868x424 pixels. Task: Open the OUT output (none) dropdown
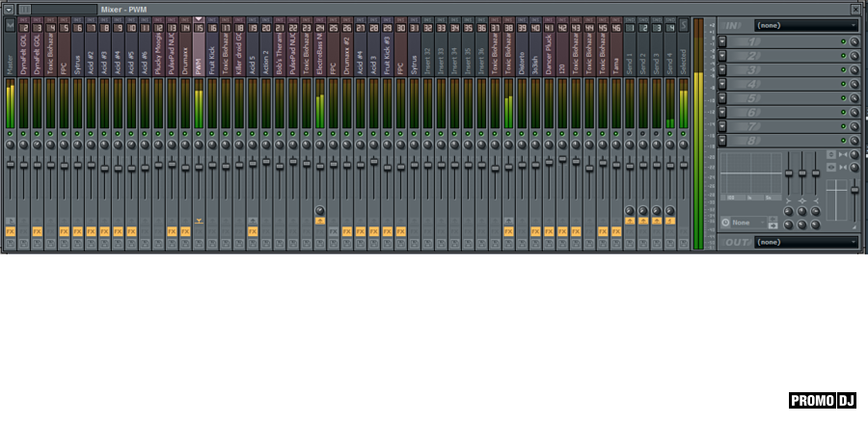tap(806, 242)
